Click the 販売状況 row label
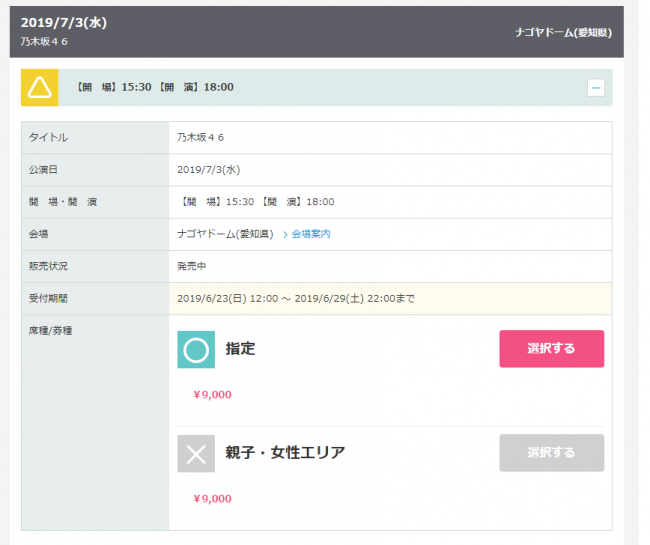The width and height of the screenshot is (650, 545). [48, 266]
